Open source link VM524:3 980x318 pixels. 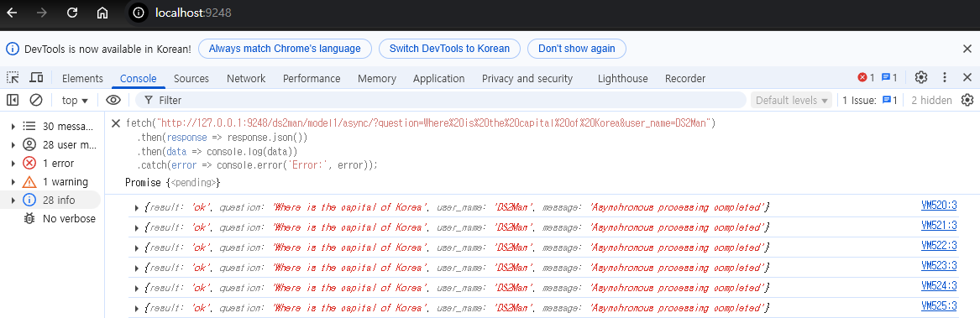[x=939, y=285]
